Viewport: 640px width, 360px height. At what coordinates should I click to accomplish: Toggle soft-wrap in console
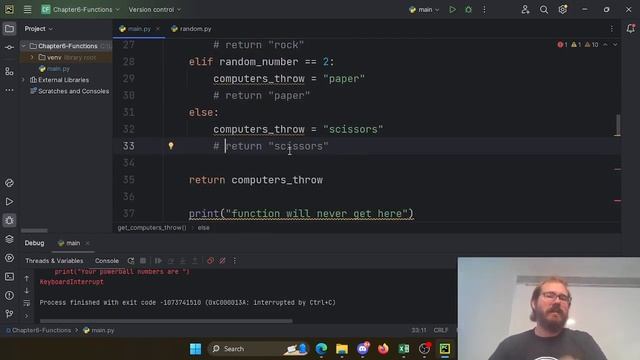(x=27, y=303)
